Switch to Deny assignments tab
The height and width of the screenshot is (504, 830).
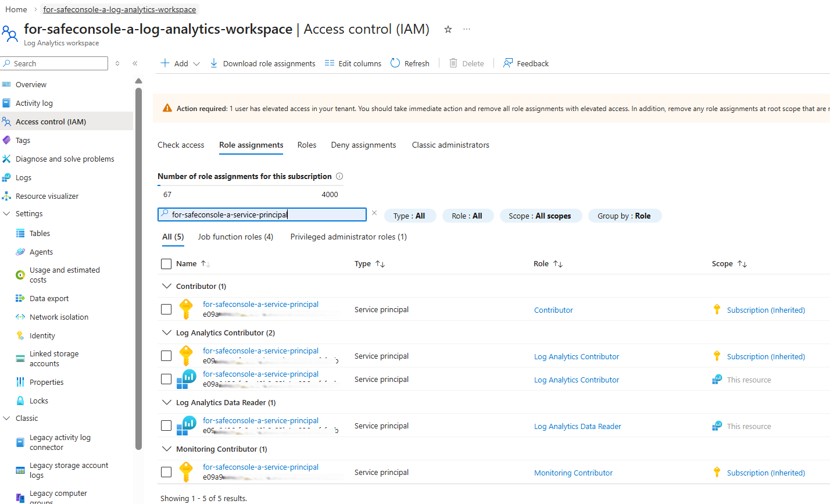[x=363, y=145]
